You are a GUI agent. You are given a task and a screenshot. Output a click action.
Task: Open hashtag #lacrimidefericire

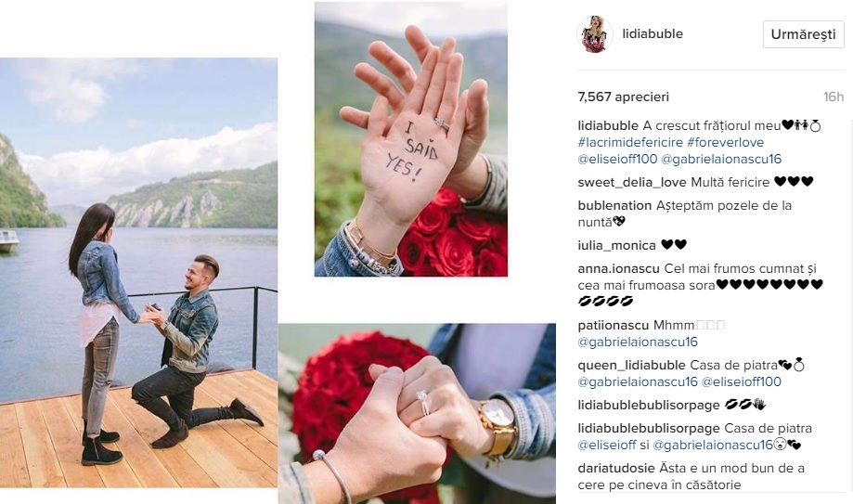630,143
